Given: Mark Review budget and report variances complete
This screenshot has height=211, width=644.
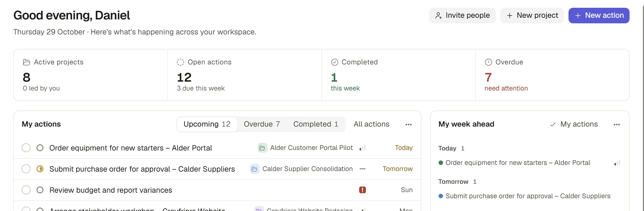Looking at the screenshot, I should pyautogui.click(x=26, y=190).
